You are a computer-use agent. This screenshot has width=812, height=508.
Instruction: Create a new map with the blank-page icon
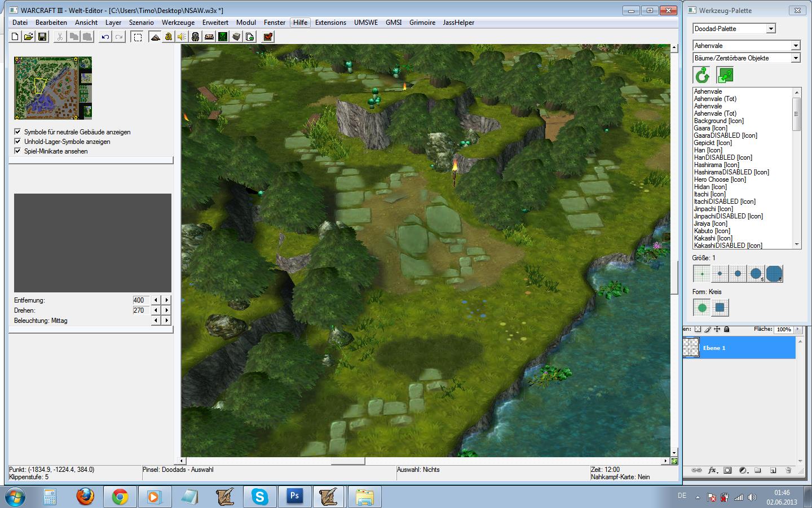click(15, 37)
